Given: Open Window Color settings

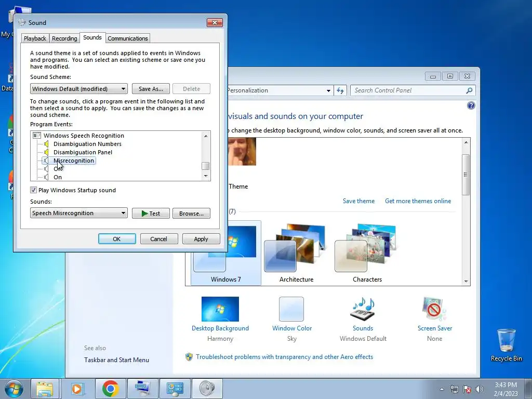Looking at the screenshot, I should pyautogui.click(x=291, y=309).
